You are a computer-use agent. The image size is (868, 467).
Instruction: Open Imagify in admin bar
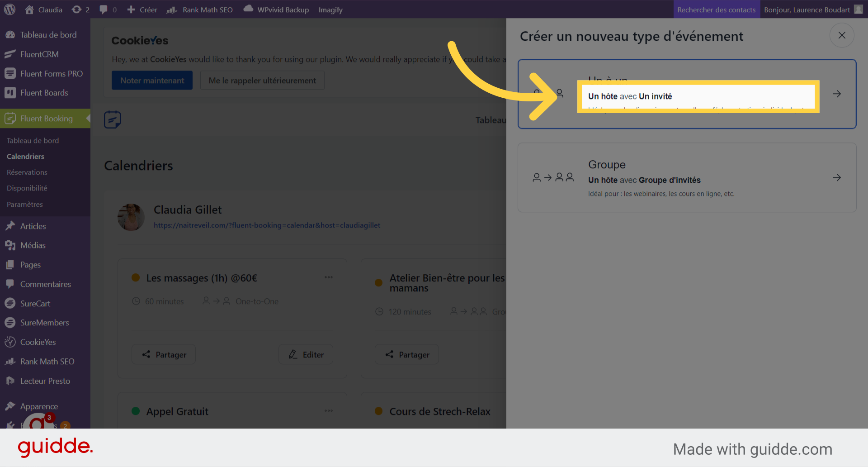[330, 10]
